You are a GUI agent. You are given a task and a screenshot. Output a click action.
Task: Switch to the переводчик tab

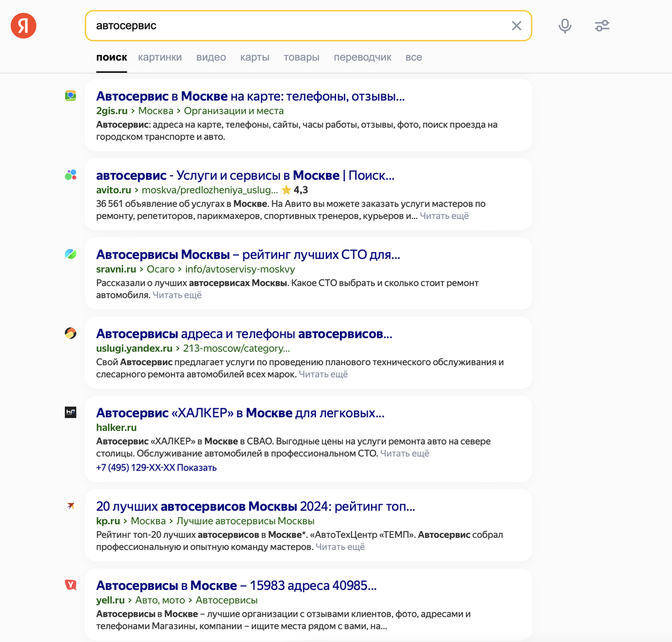tap(362, 57)
